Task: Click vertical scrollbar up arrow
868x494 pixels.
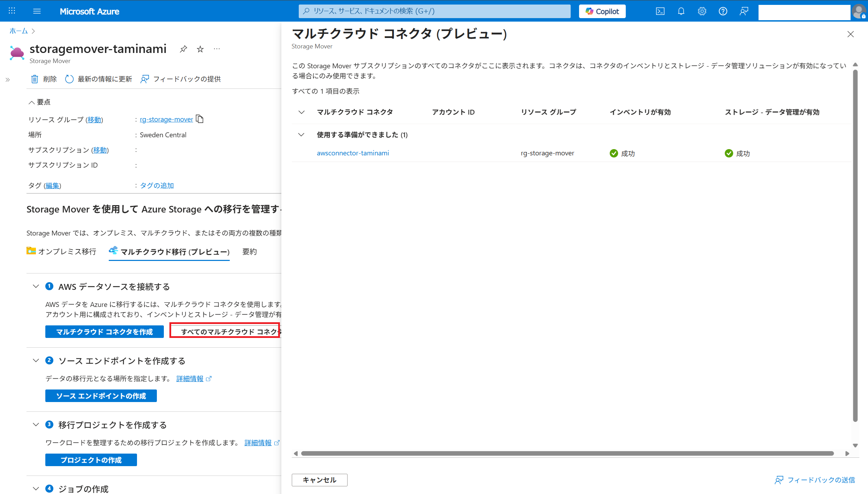Action: coord(855,65)
